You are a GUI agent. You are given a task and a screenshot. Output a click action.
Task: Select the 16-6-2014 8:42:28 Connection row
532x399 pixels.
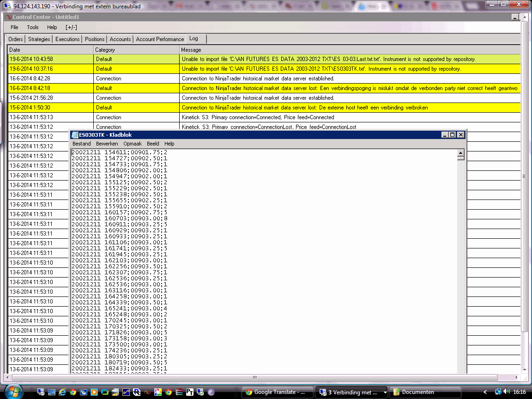point(264,79)
